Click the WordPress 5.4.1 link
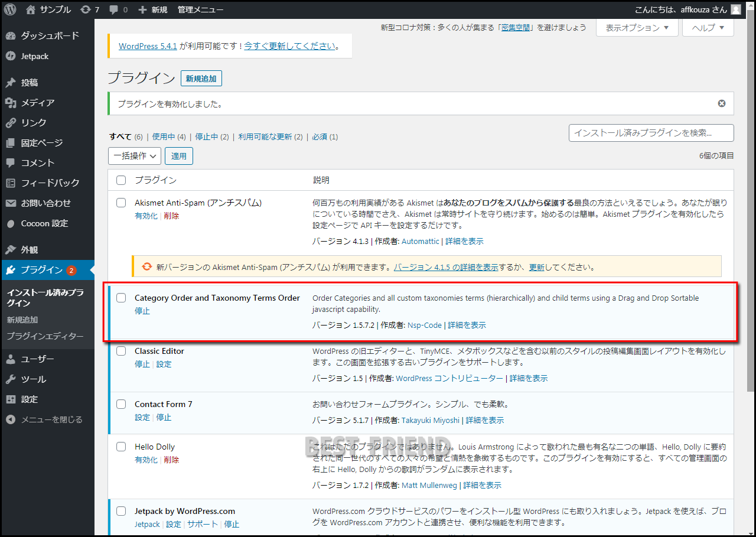 coord(148,46)
